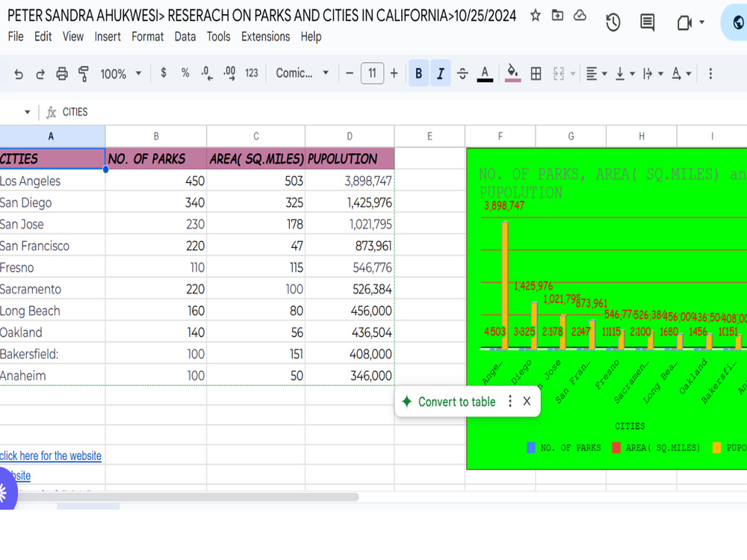This screenshot has height=560, width=747.
Task: Click NO. OF PARKS blue legend swatch
Action: pyautogui.click(x=530, y=447)
